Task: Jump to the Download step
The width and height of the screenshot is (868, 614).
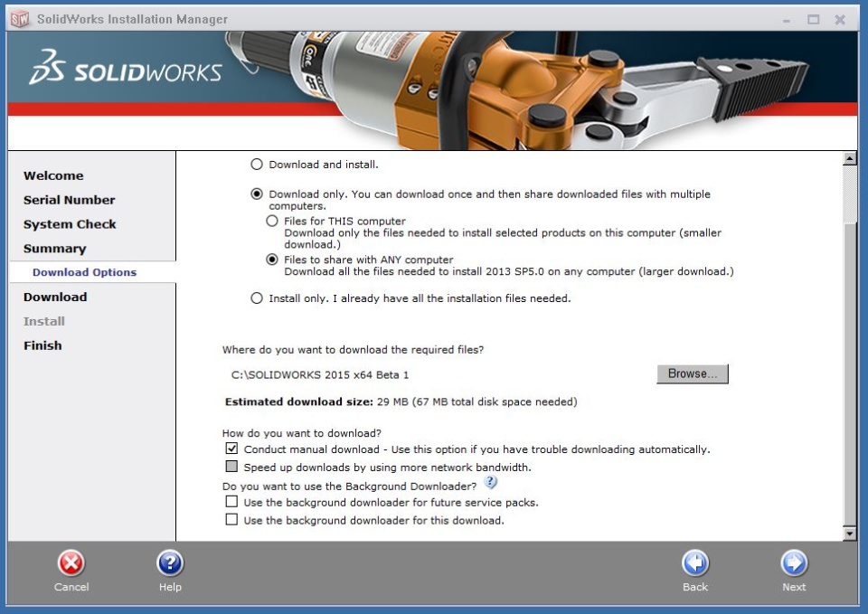Action: [x=55, y=297]
